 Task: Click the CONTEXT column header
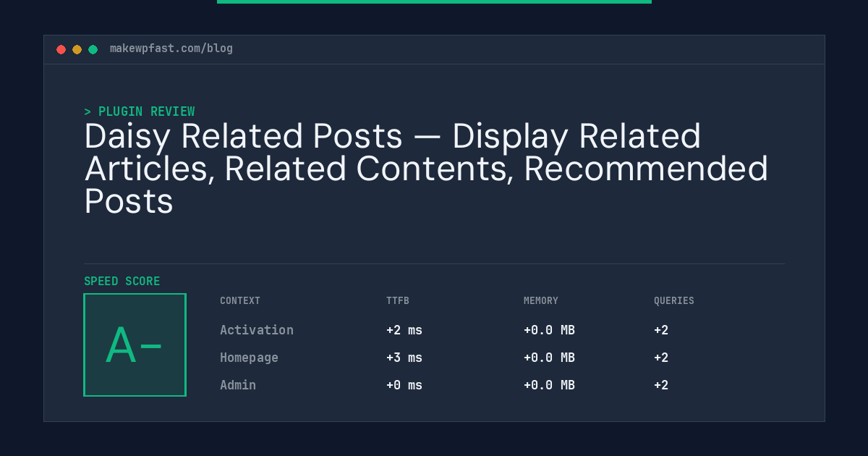[x=240, y=300]
